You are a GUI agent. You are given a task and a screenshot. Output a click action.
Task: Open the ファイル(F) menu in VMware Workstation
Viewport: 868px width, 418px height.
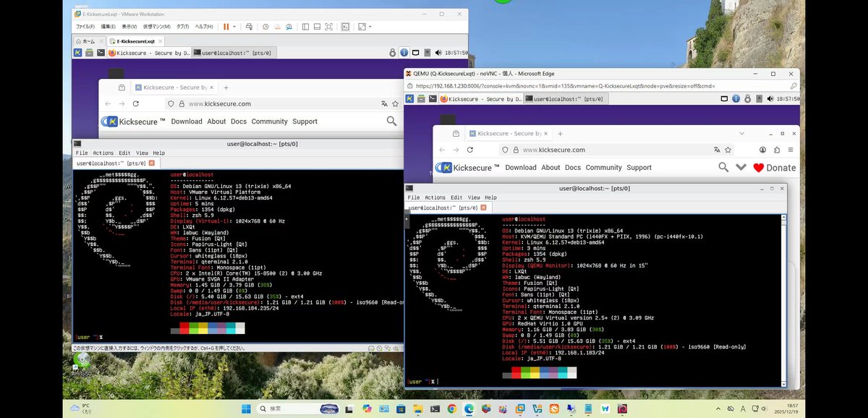(85, 27)
